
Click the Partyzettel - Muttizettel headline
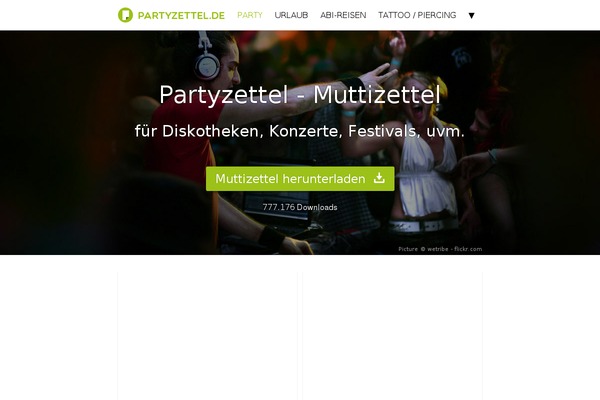click(300, 95)
